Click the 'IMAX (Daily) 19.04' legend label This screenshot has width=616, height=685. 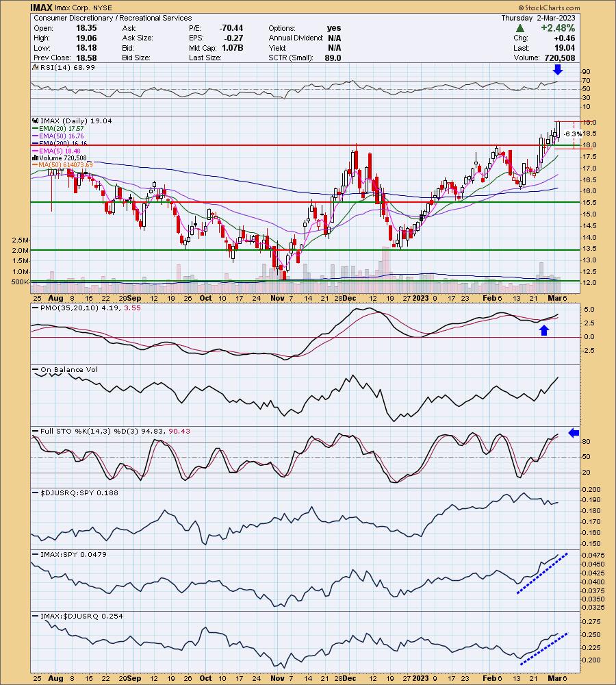[76, 121]
